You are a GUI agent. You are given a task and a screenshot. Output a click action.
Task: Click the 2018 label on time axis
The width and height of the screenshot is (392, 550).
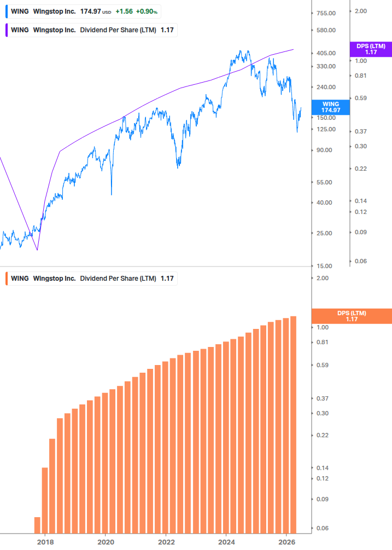click(45, 542)
